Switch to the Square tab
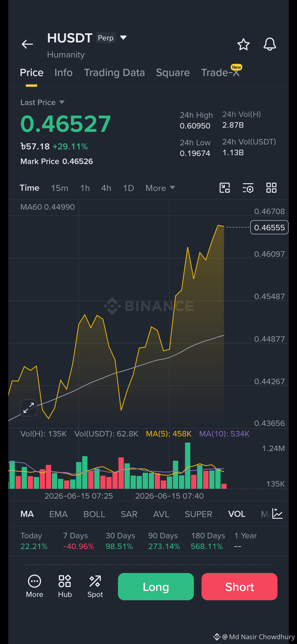 click(173, 73)
